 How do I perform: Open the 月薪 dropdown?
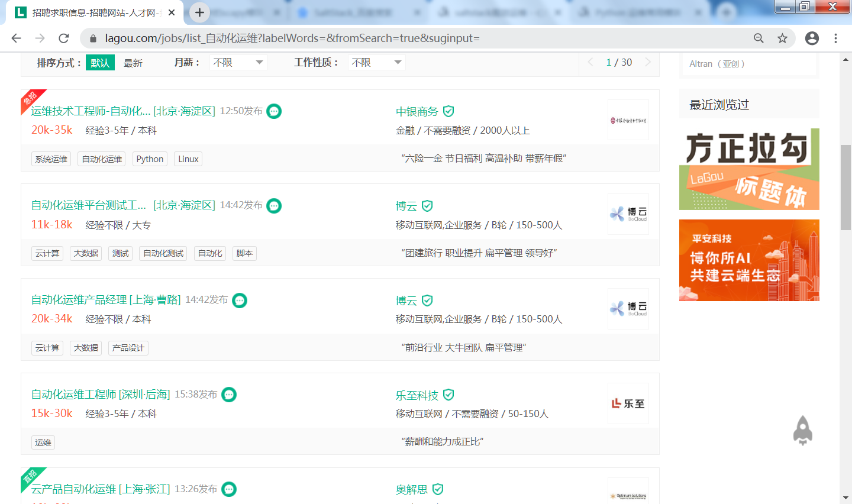pos(238,63)
